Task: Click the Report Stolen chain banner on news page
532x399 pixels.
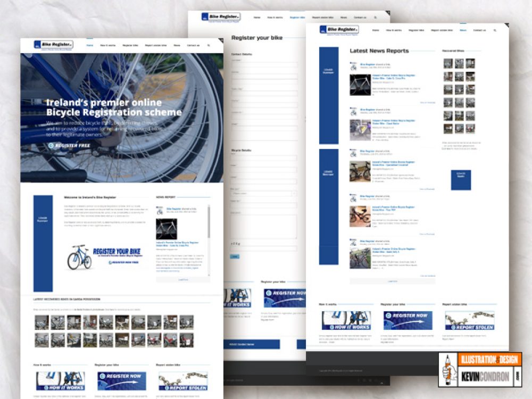Action: (469, 320)
